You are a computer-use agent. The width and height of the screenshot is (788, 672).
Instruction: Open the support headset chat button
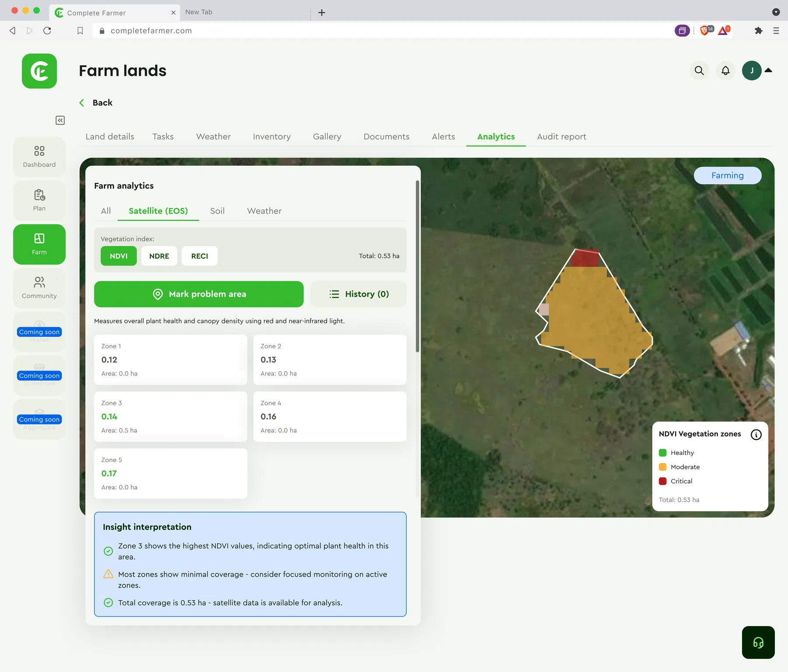(x=758, y=642)
